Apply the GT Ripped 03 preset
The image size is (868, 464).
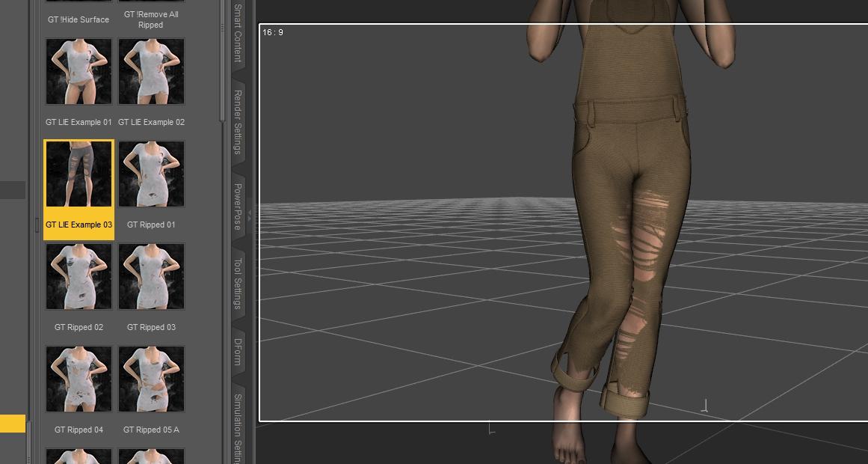pos(151,277)
